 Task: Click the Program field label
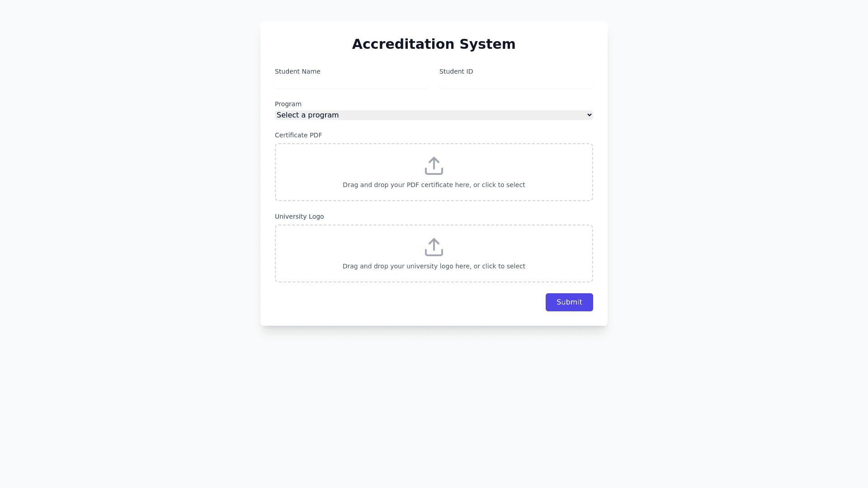click(x=288, y=104)
